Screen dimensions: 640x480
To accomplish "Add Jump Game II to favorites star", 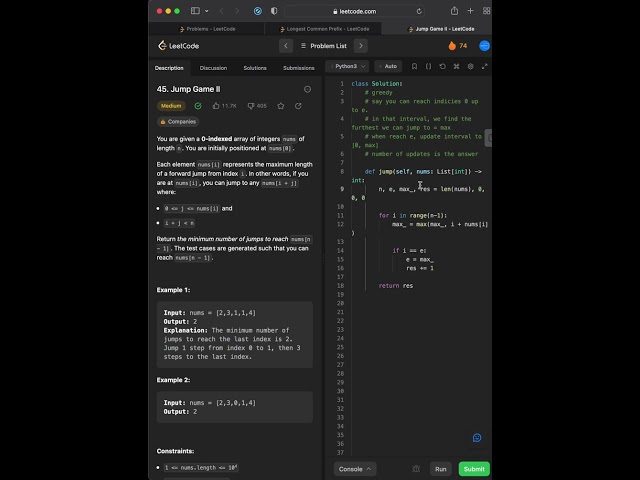I will tap(281, 106).
